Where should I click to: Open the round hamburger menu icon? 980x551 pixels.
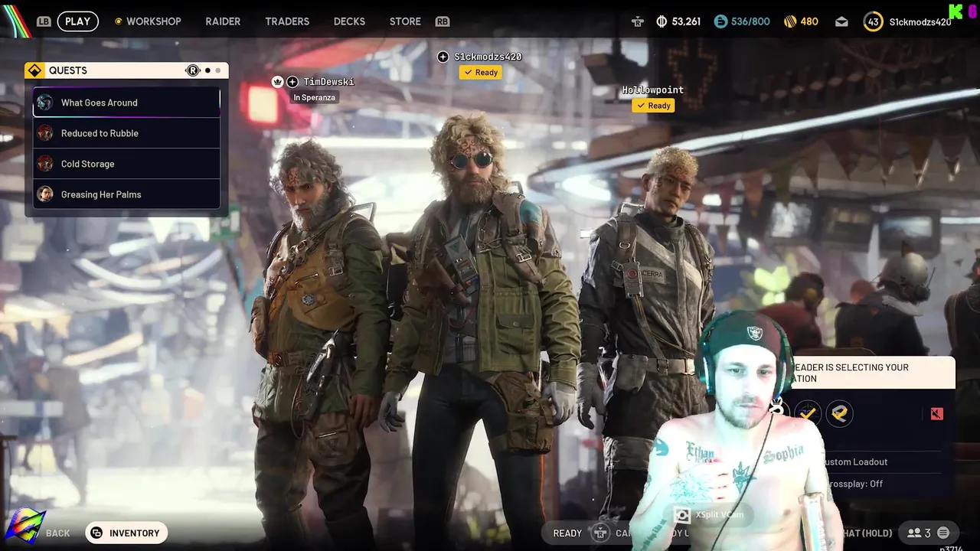click(x=943, y=533)
